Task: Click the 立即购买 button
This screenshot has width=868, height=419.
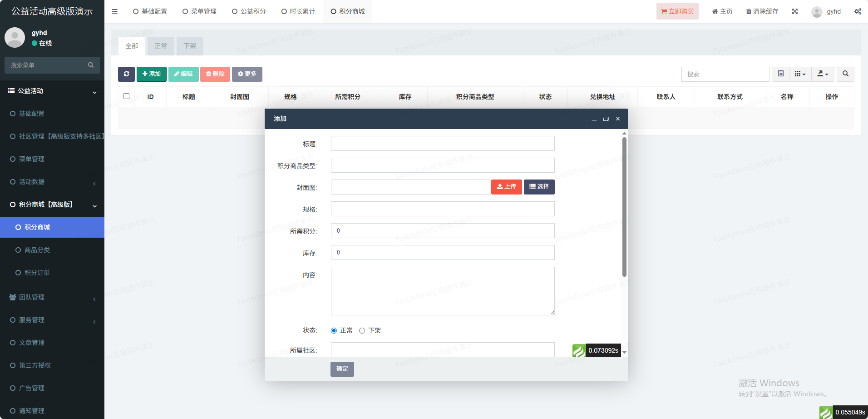Action: pyautogui.click(x=677, y=11)
